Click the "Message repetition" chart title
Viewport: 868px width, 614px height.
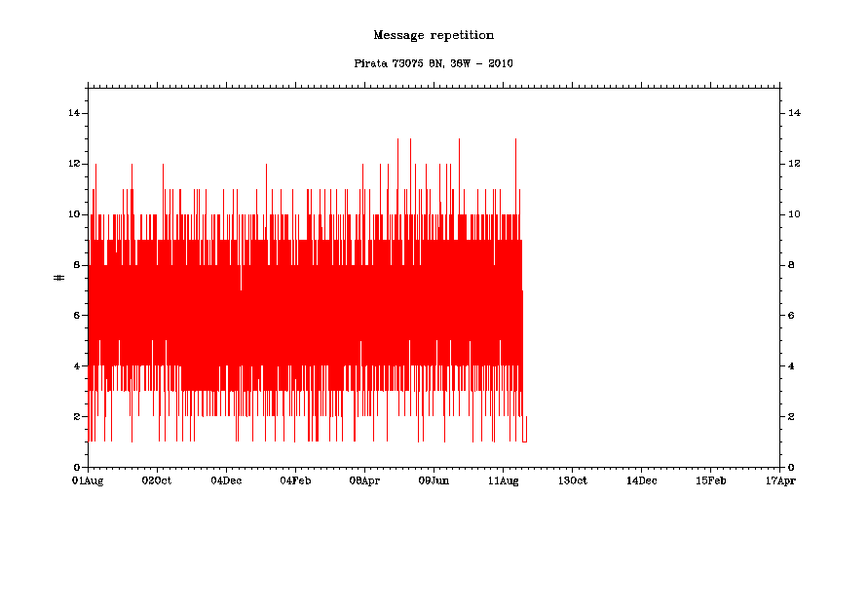[434, 35]
